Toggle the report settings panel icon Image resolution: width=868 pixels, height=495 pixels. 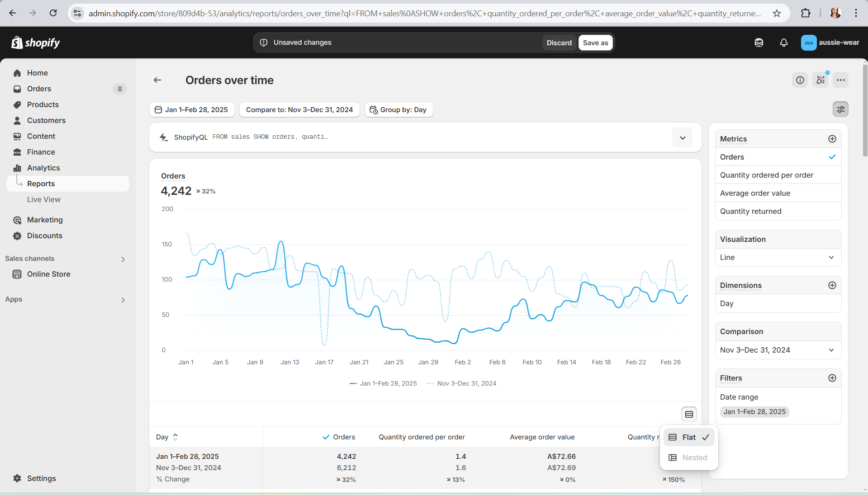[x=840, y=109]
